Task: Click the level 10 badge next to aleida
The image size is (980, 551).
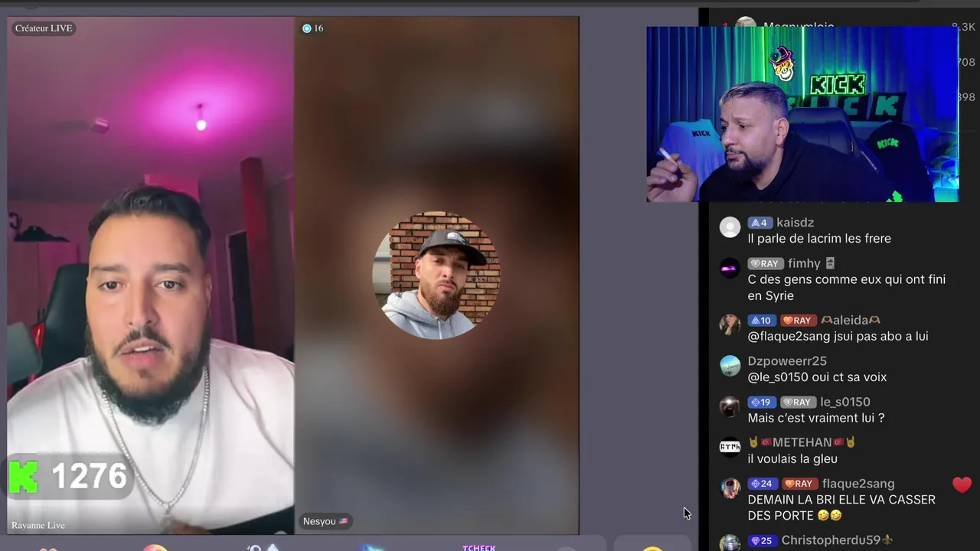Action: (762, 320)
